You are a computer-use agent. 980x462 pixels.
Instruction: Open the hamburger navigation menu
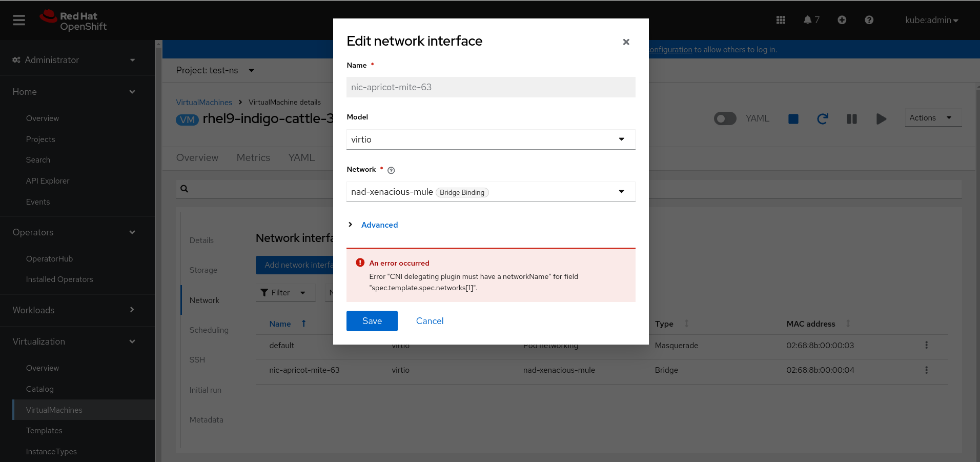tap(19, 20)
